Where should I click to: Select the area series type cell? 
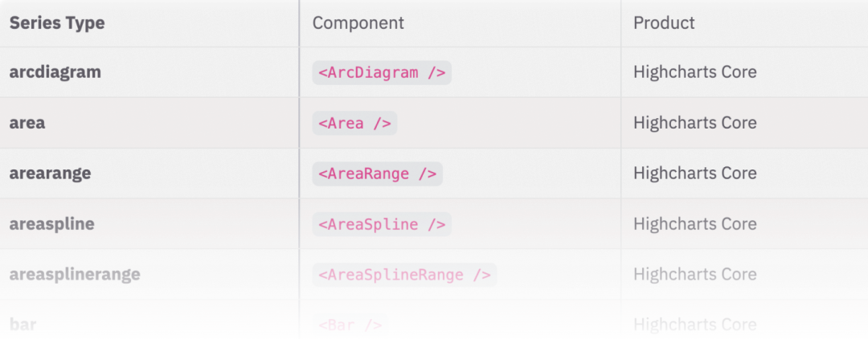coord(27,123)
